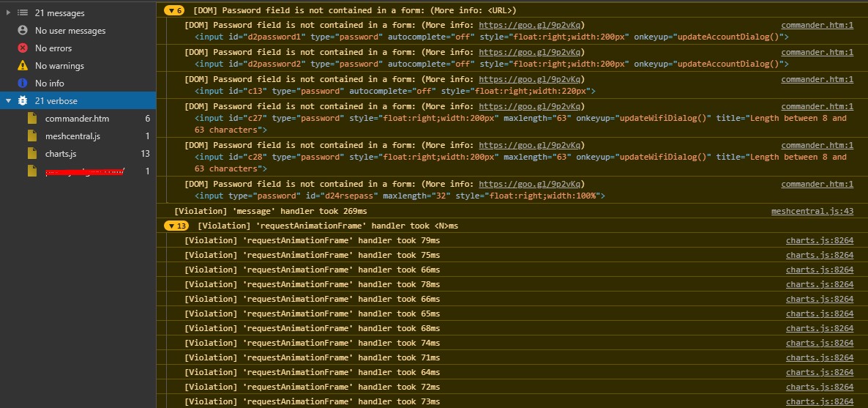Viewport: 868px width, 408px height.
Task: Open the goo.gl link in the c27 input message
Action: pos(531,106)
